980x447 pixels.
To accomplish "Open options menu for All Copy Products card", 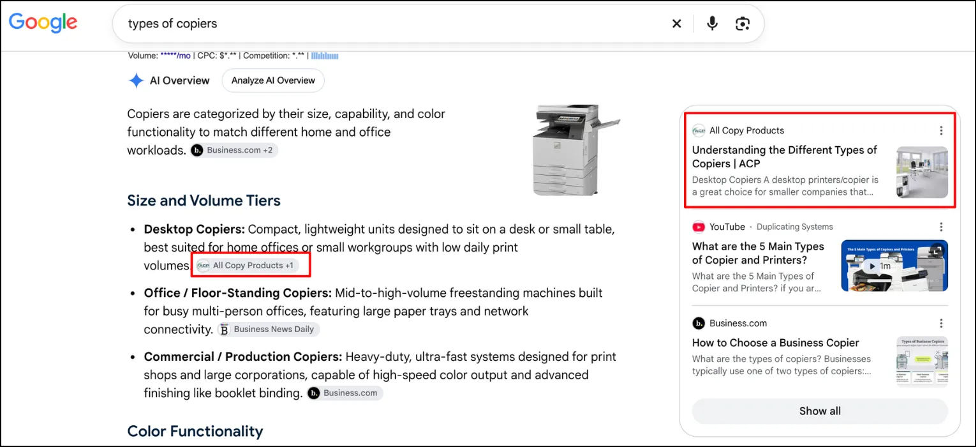I will pos(940,130).
